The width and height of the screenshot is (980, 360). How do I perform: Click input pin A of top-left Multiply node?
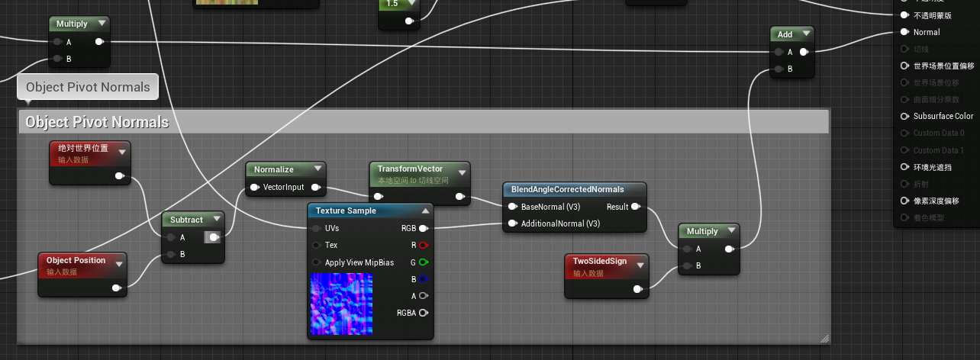57,41
